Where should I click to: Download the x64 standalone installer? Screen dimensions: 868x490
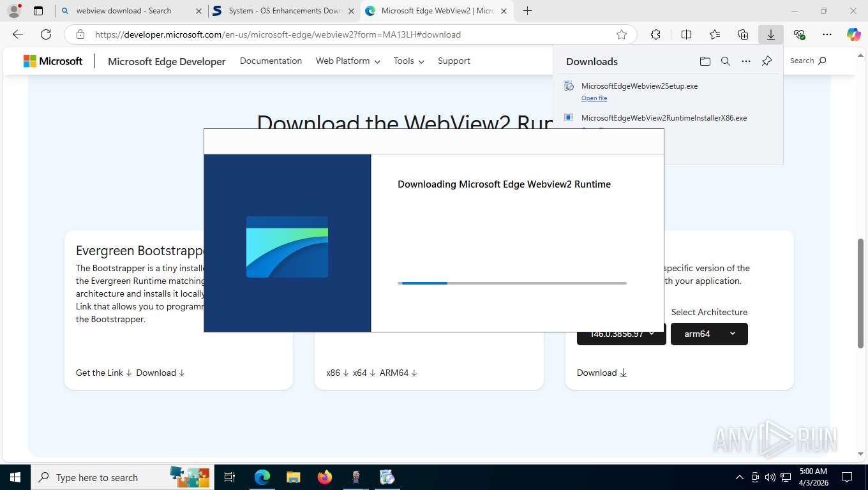click(x=364, y=373)
